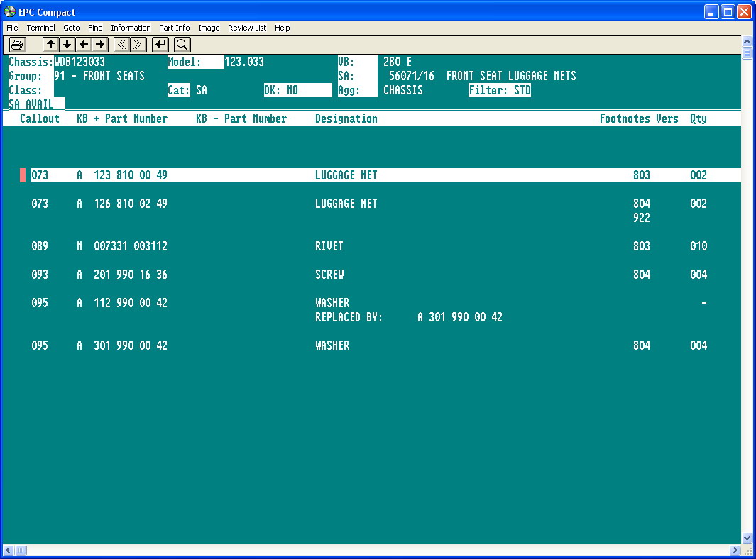The width and height of the screenshot is (756, 559).
Task: Click the Designation column header
Action: (346, 118)
